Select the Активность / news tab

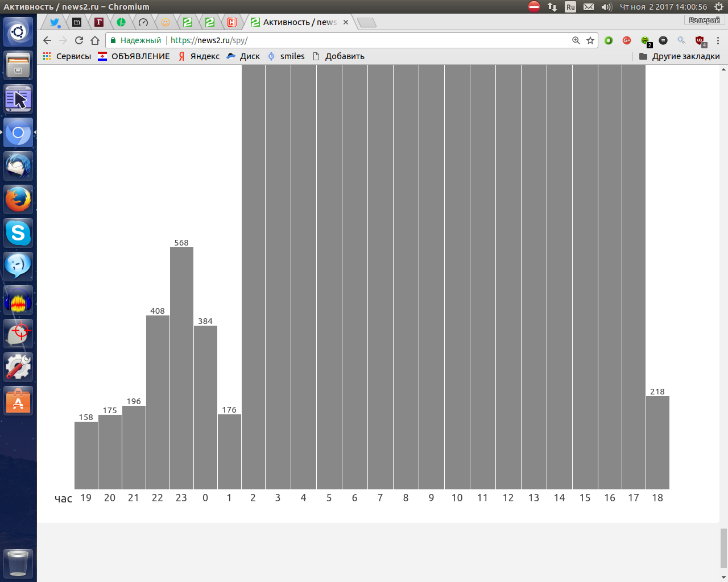296,22
